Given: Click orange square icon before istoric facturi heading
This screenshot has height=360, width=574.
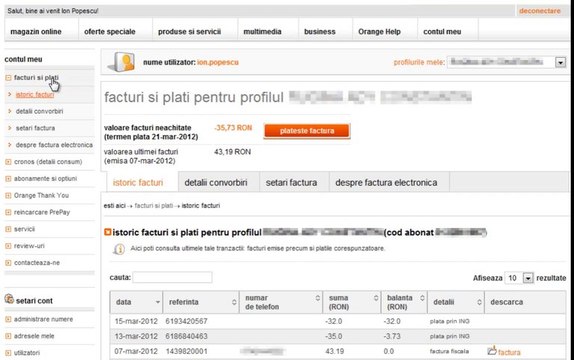Looking at the screenshot, I should point(107,232).
